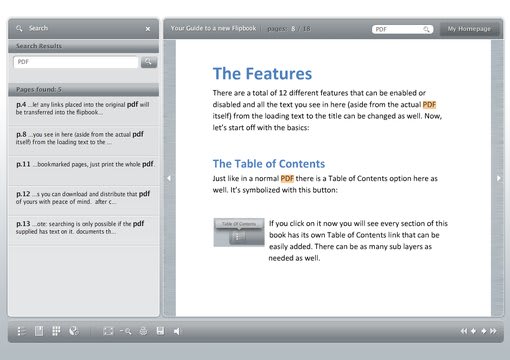Toggle fullscreen mode icon
The height and width of the screenshot is (360, 510).
[108, 331]
